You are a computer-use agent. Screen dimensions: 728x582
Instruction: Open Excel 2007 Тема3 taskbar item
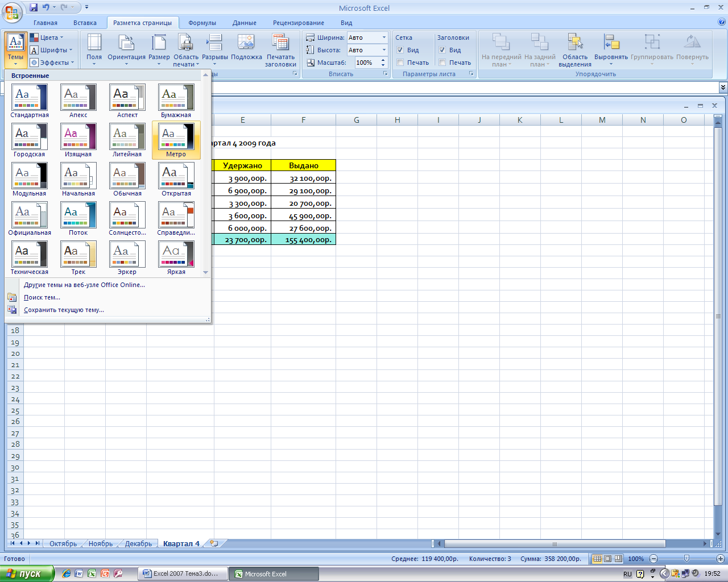tap(182, 573)
